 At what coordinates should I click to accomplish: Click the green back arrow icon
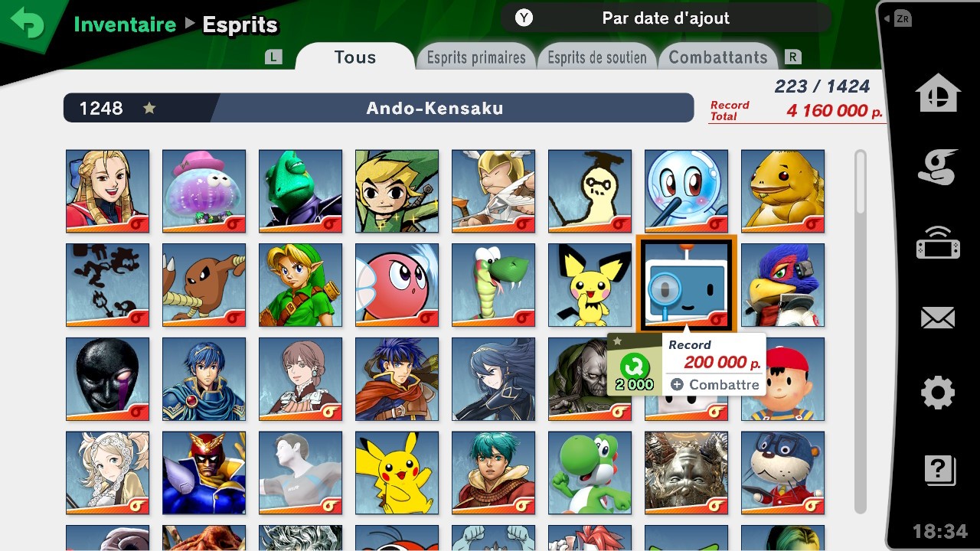tap(27, 23)
